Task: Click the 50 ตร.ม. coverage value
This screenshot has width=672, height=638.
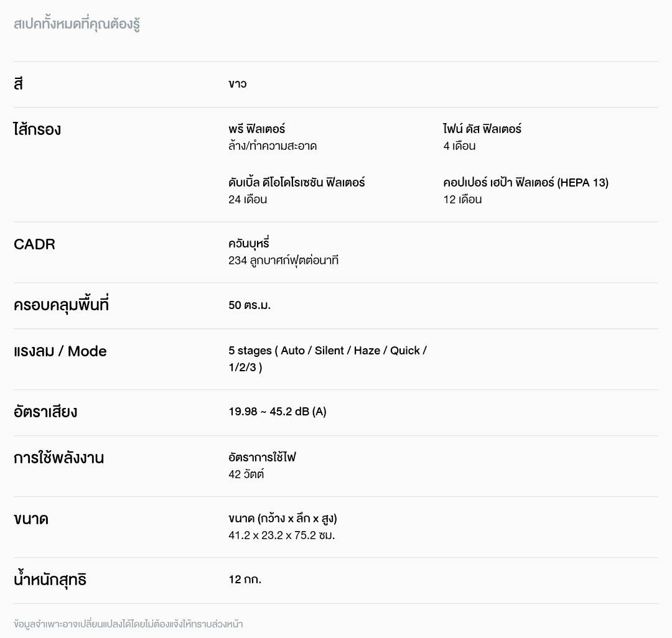Action: pyautogui.click(x=250, y=305)
